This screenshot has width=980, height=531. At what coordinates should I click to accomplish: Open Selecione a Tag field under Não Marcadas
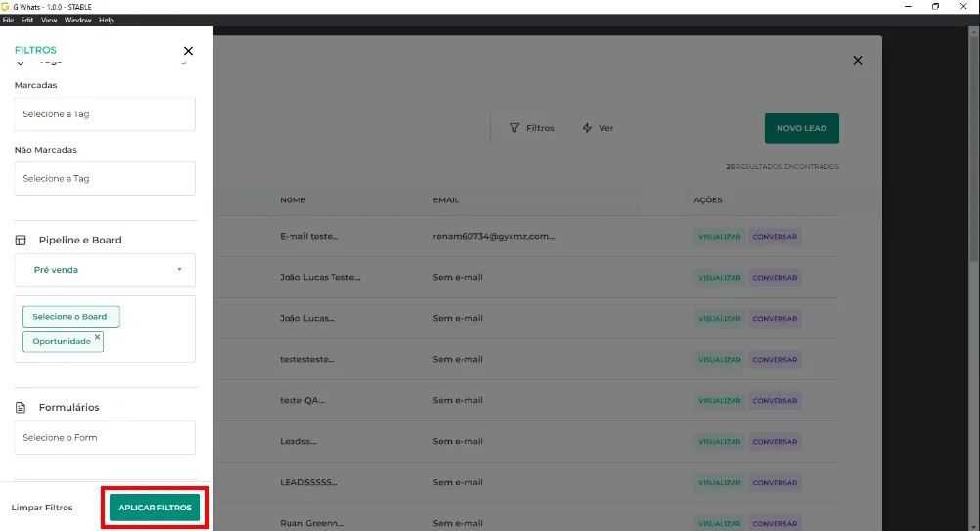[x=105, y=179]
